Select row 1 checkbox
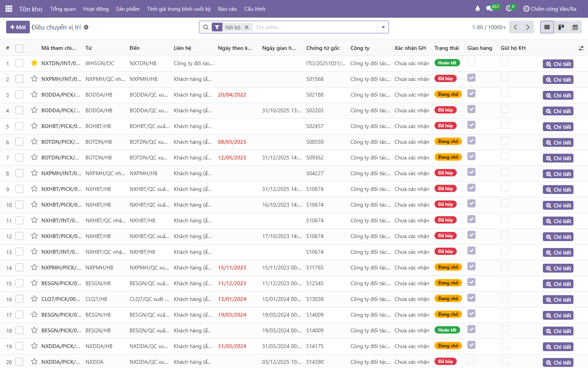The image size is (588, 368). (20, 63)
